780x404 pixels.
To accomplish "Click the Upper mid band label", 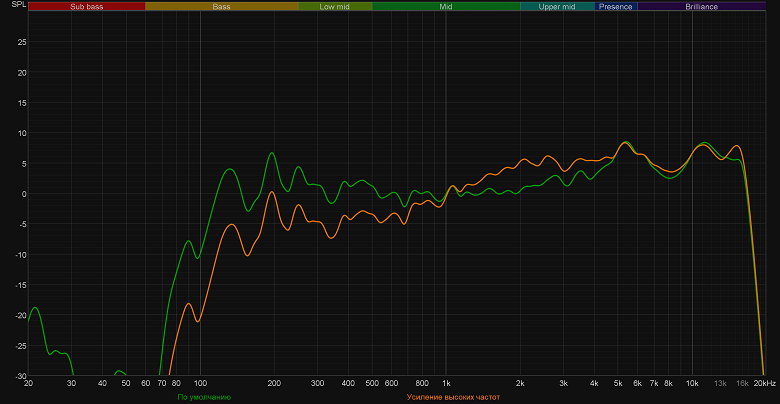I will point(557,6).
